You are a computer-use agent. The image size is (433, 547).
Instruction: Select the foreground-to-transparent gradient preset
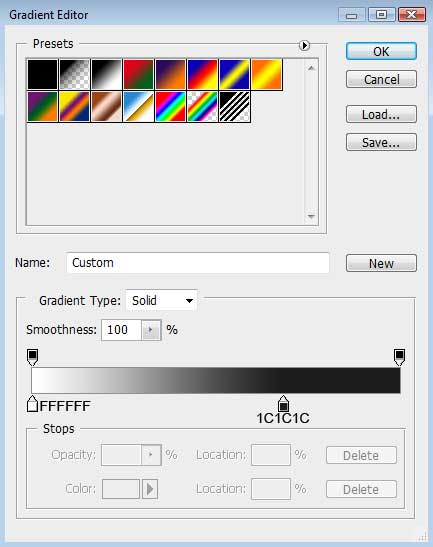(74, 74)
